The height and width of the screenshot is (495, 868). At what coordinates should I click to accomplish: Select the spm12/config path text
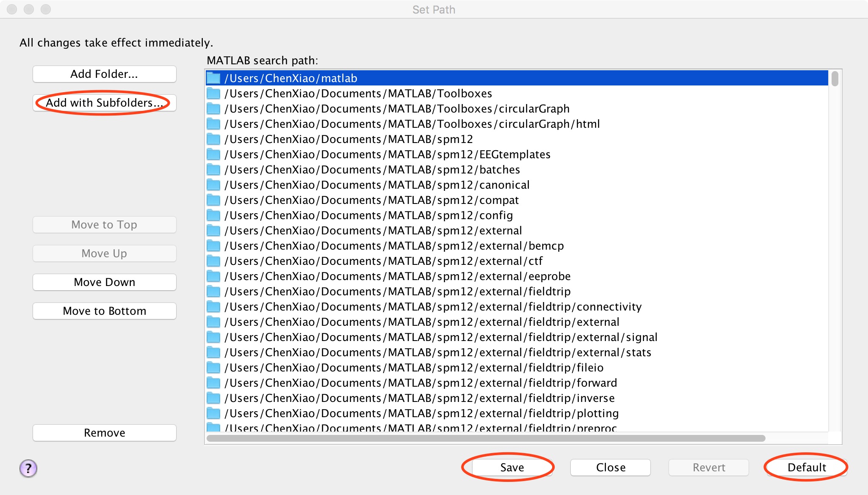[x=368, y=215]
